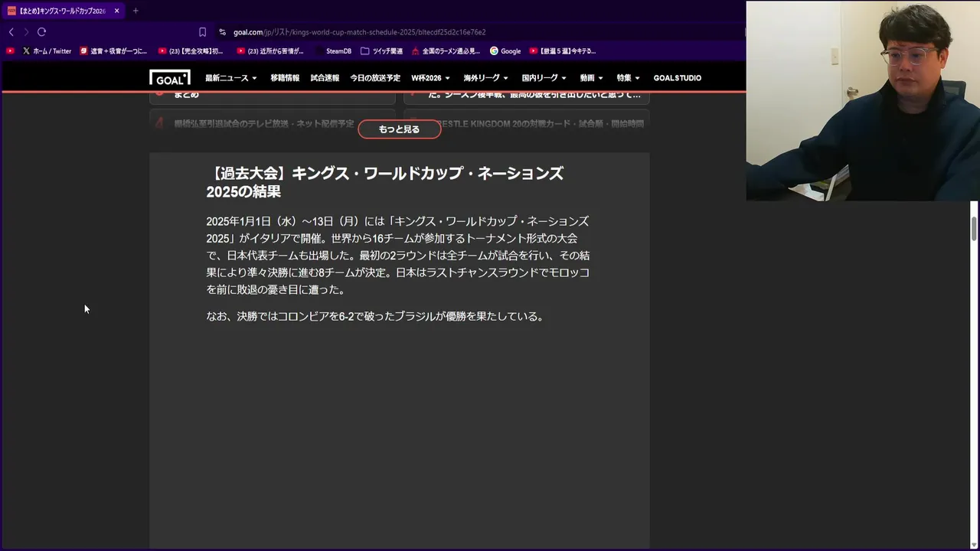The height and width of the screenshot is (551, 980).
Task: Select the キングス・ワールドカップ2026 browser tab
Action: tap(63, 11)
